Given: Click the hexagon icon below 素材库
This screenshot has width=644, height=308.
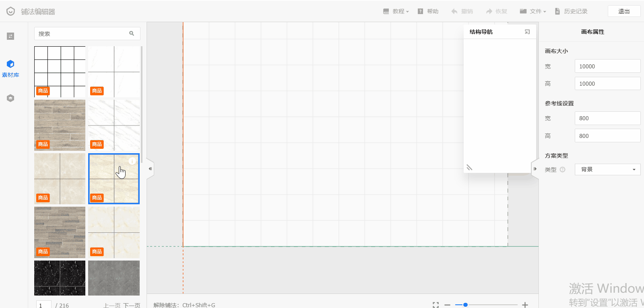Looking at the screenshot, I should click(10, 98).
